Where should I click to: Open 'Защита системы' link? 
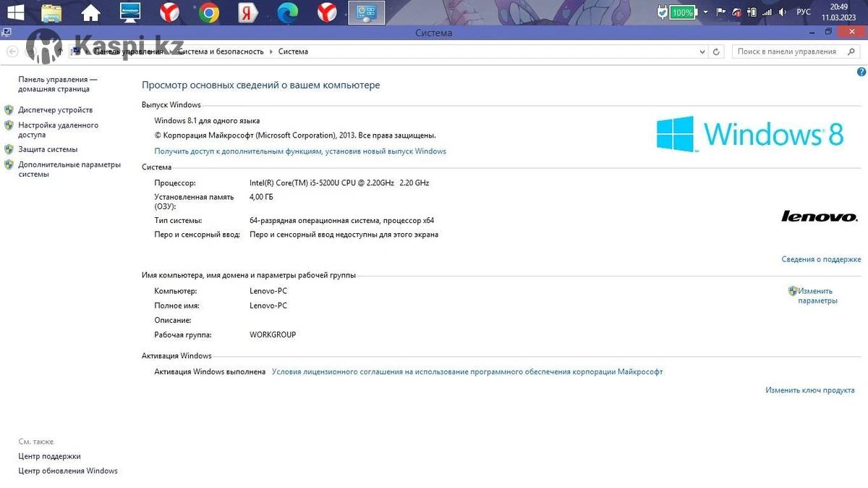[x=48, y=149]
